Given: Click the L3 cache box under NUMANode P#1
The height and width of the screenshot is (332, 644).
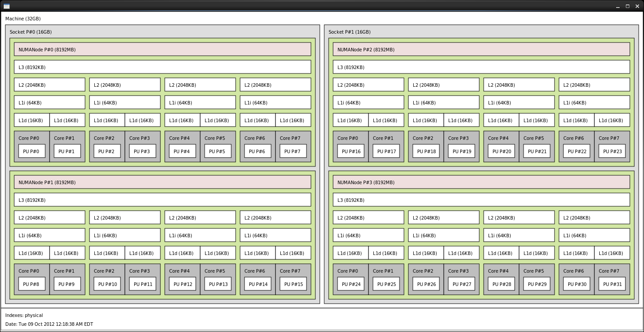Looking at the screenshot, I should click(x=162, y=200).
